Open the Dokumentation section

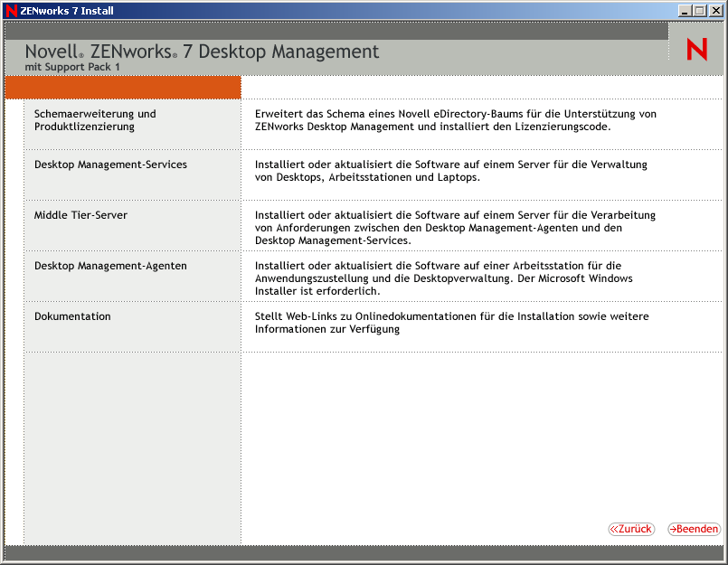coord(72,316)
